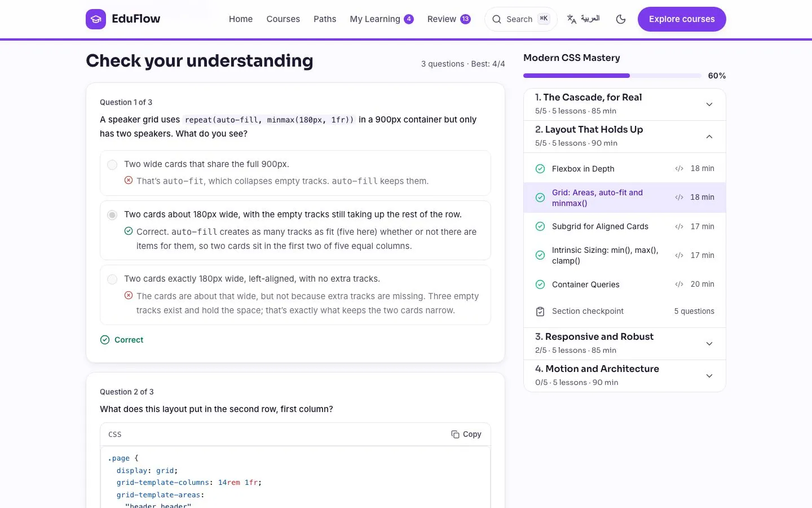Open the Review page with 13 badge

(449, 19)
